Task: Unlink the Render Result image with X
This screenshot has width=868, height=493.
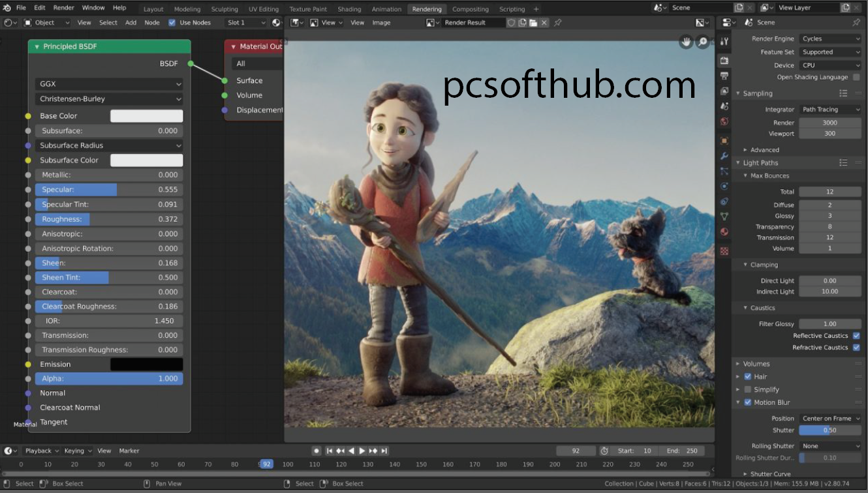Action: [544, 22]
